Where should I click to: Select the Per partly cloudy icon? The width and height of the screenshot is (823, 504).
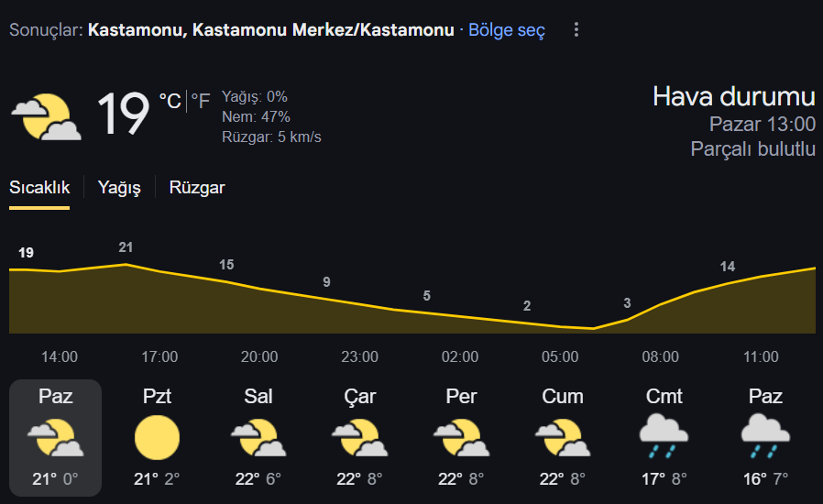[x=461, y=437]
